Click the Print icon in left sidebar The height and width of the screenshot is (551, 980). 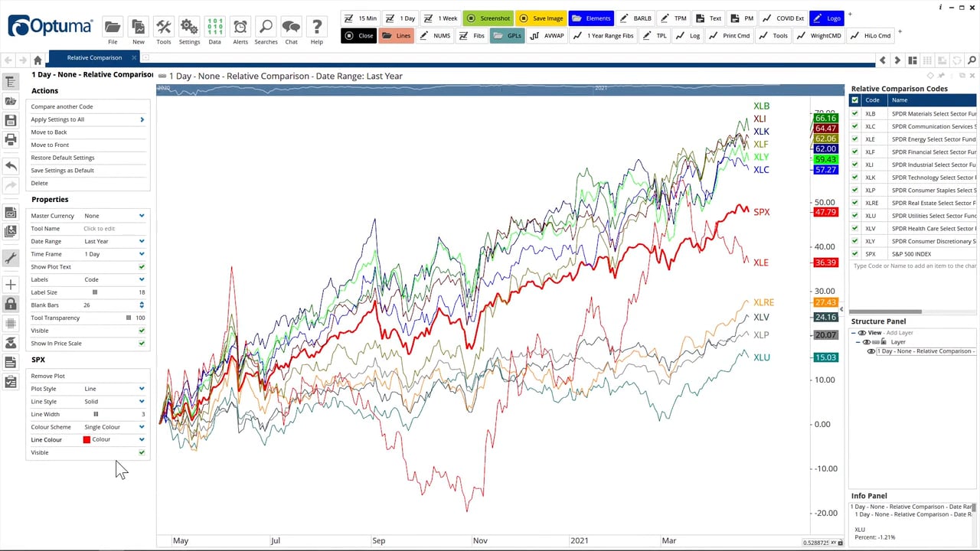tap(11, 139)
